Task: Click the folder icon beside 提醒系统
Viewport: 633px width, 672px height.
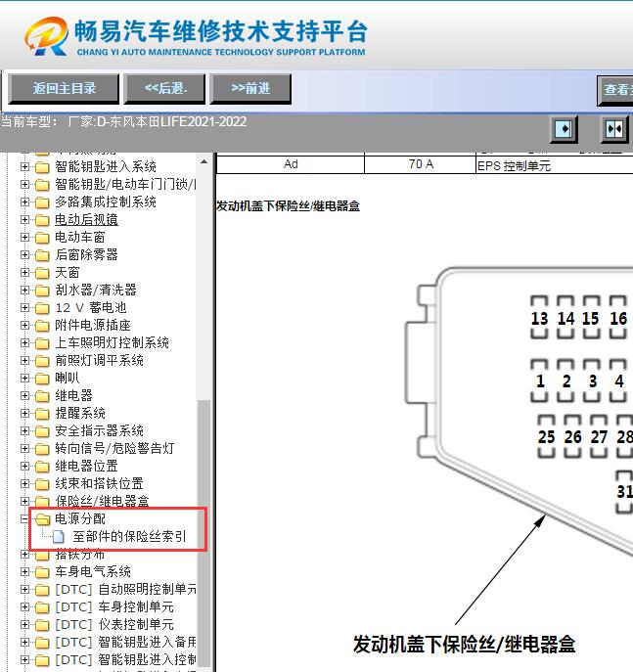Action: pos(42,413)
